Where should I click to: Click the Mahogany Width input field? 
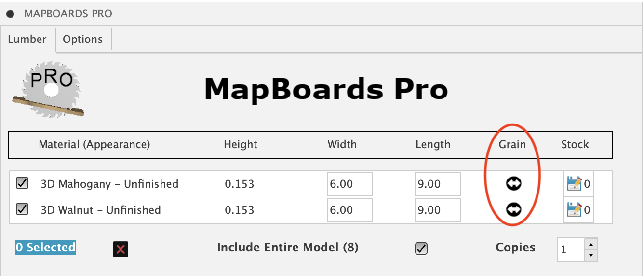tap(349, 184)
